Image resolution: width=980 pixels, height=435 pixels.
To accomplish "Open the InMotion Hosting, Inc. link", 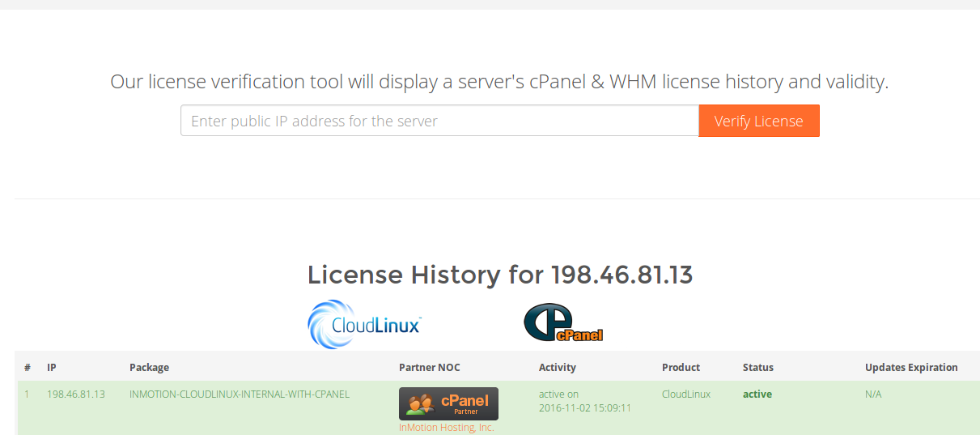I will (446, 427).
